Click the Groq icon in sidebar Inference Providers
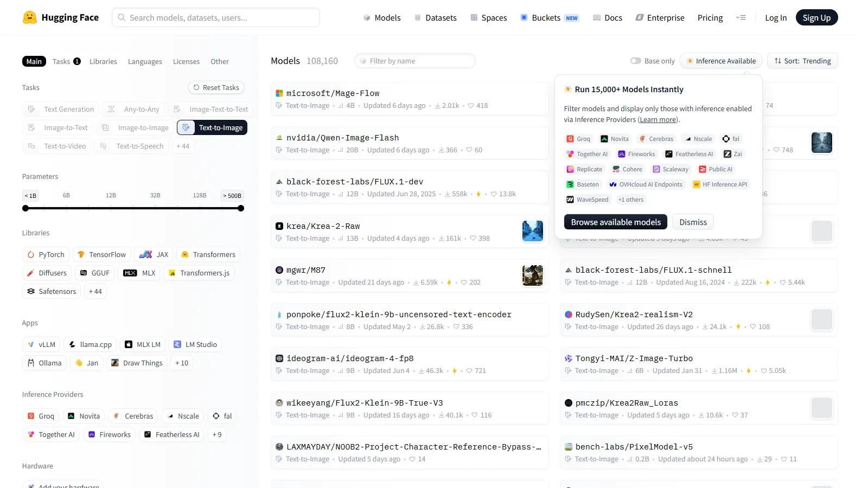The image size is (868, 488). [x=31, y=416]
